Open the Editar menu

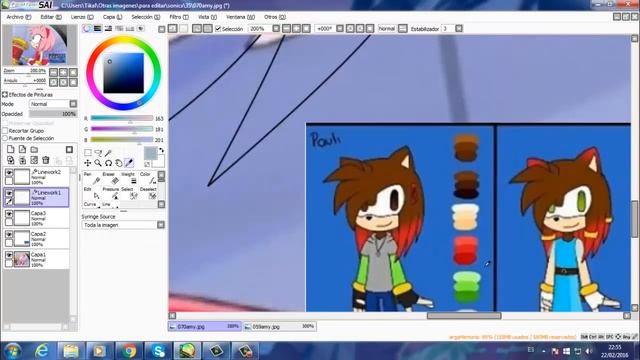tap(51, 17)
